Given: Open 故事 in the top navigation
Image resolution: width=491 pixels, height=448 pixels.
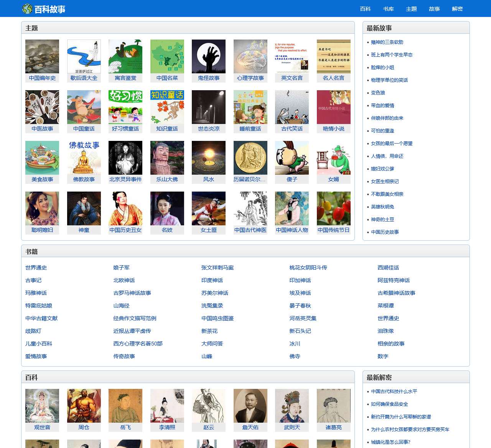Looking at the screenshot, I should click(x=434, y=9).
